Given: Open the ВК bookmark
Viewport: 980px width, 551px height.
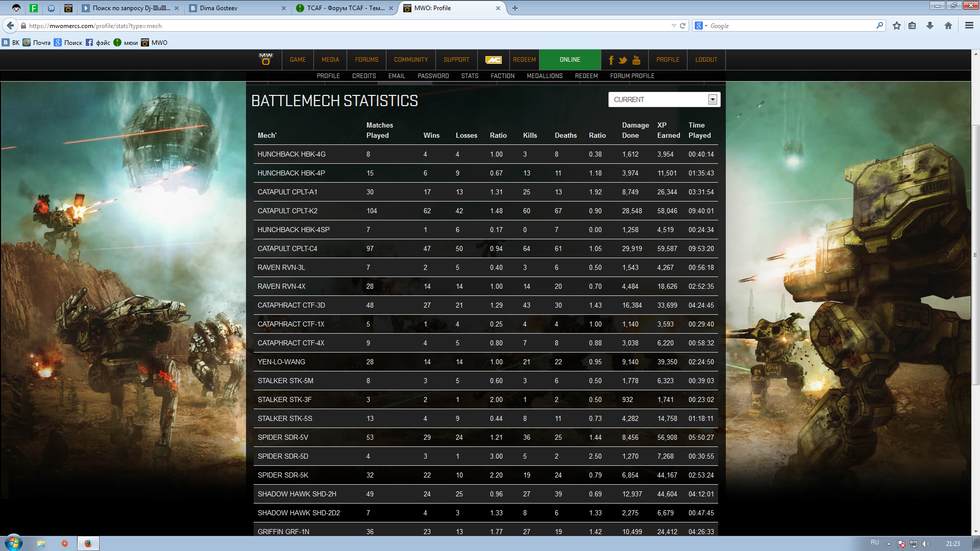Looking at the screenshot, I should pyautogui.click(x=11, y=42).
